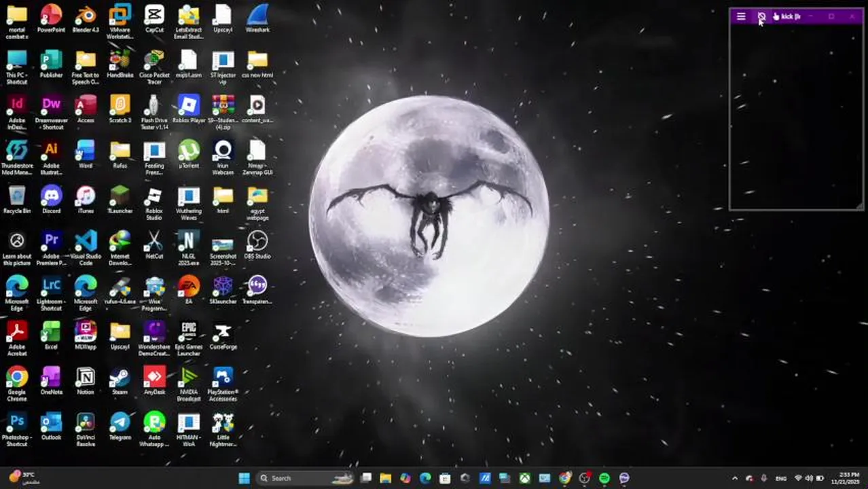Open the DaVinci Resolve desktop icon

tap(86, 429)
